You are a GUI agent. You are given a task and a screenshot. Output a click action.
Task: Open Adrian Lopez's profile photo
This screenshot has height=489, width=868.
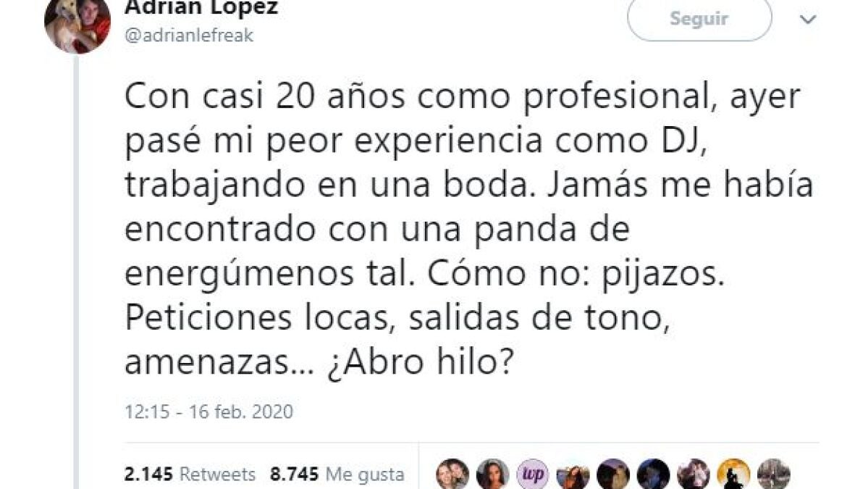[77, 22]
